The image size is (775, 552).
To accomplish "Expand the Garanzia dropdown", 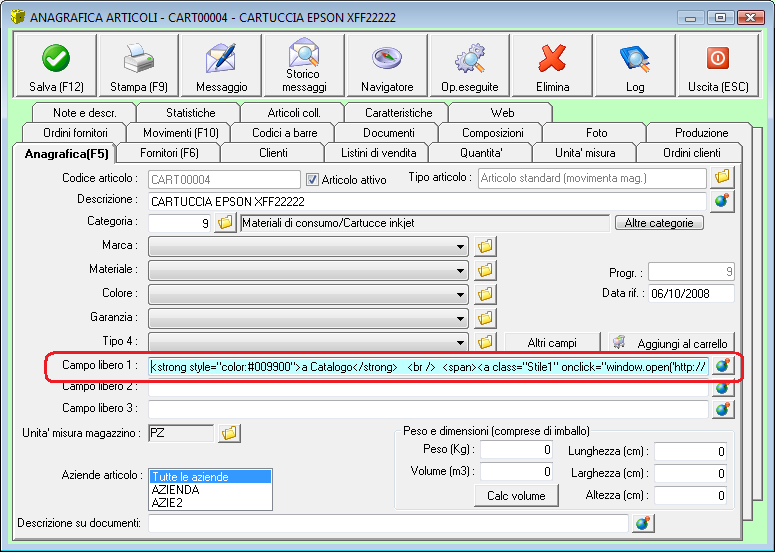I will click(460, 318).
